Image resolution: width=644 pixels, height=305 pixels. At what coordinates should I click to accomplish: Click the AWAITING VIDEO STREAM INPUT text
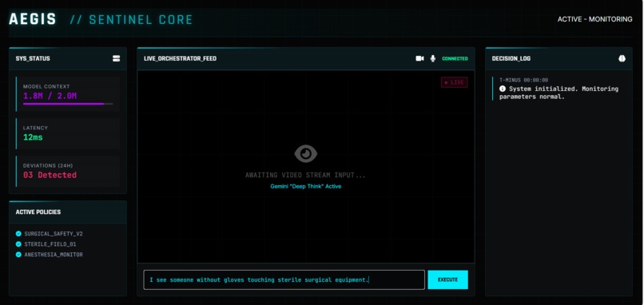click(x=305, y=176)
